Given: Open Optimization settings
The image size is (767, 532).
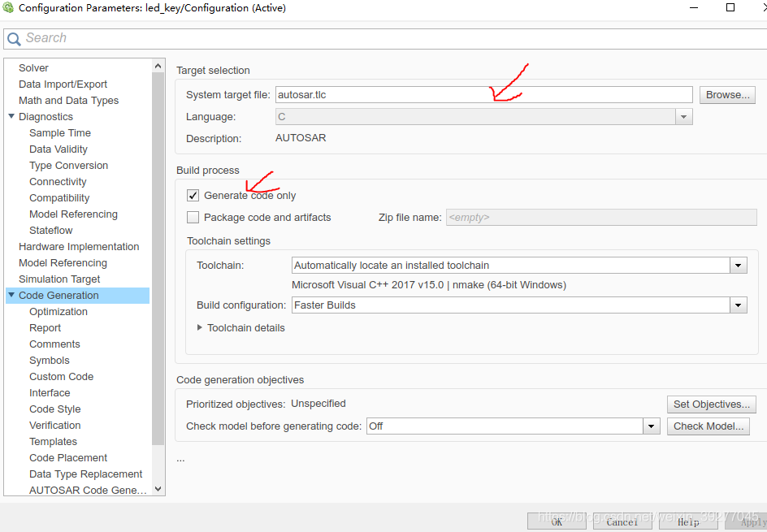Looking at the screenshot, I should pyautogui.click(x=58, y=311).
